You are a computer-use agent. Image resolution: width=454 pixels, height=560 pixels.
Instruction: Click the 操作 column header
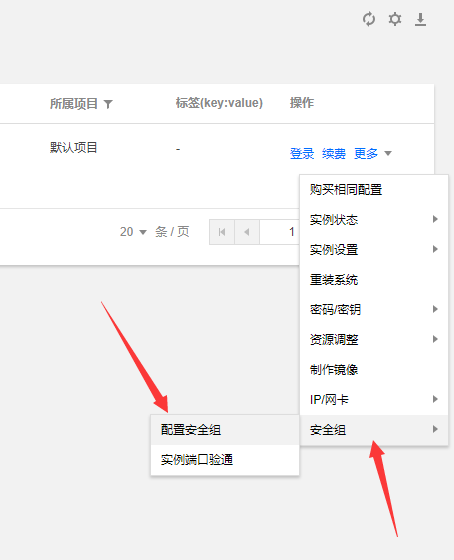coord(302,103)
